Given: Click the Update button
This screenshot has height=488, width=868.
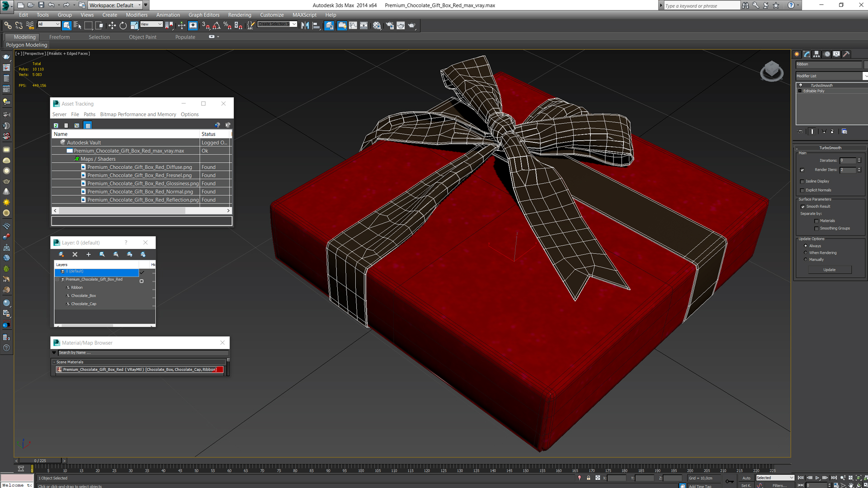Looking at the screenshot, I should coord(829,270).
